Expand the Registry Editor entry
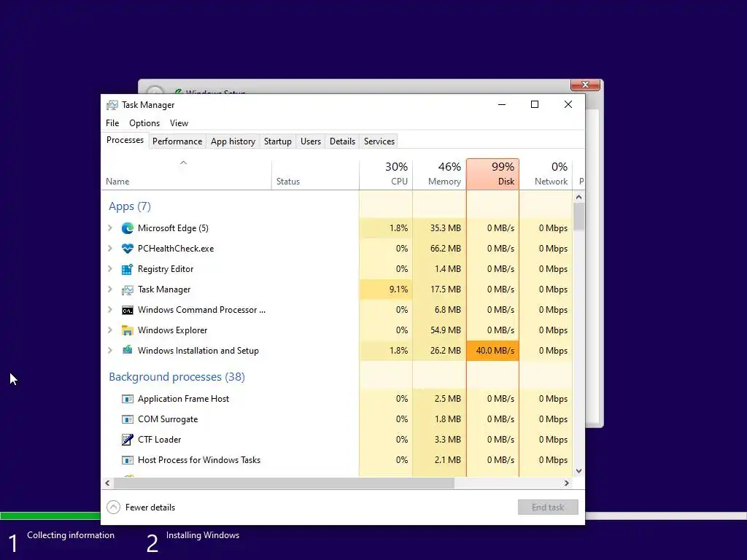This screenshot has width=747, height=560. click(110, 269)
